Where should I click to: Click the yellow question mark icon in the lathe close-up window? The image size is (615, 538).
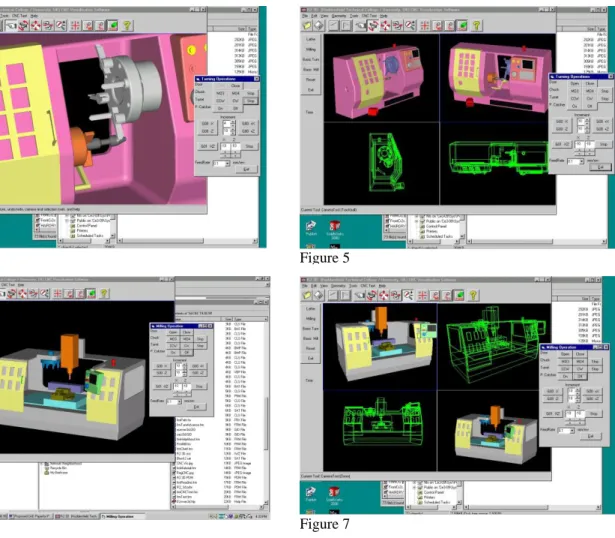(x=127, y=25)
